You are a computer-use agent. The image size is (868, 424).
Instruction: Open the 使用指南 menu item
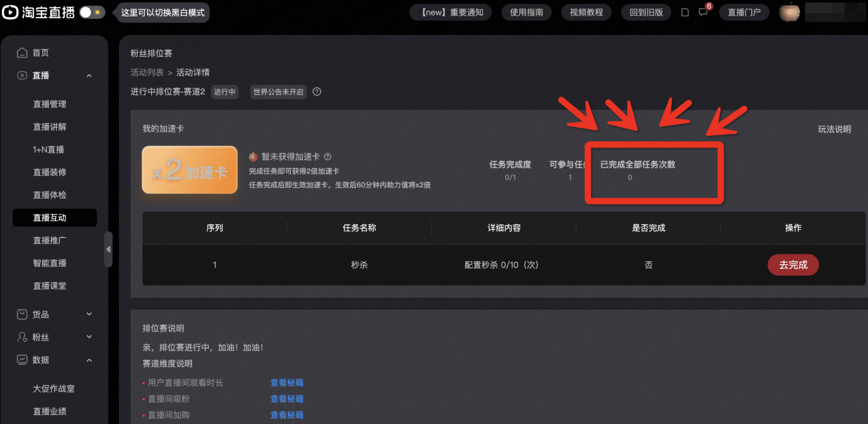[x=526, y=12]
